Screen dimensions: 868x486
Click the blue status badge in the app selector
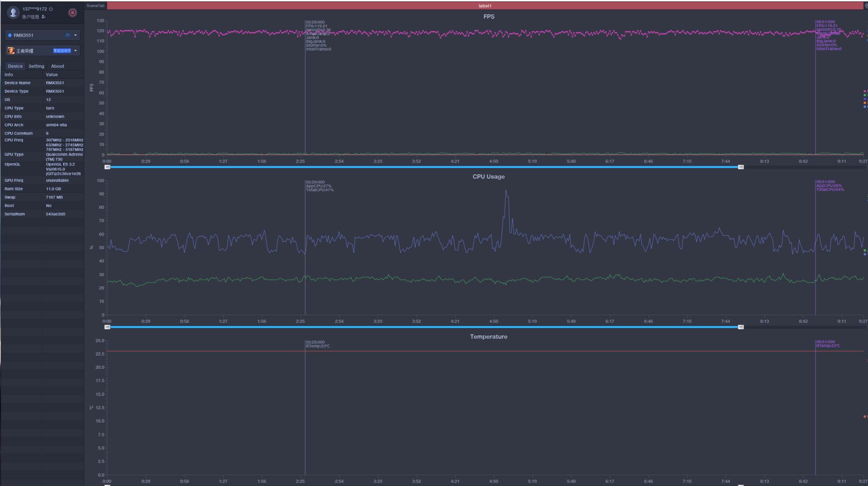pyautogui.click(x=62, y=51)
